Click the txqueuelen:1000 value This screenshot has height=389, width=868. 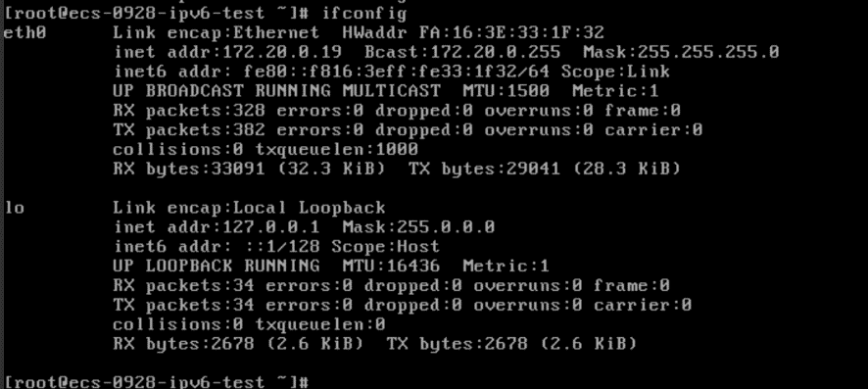pos(337,150)
